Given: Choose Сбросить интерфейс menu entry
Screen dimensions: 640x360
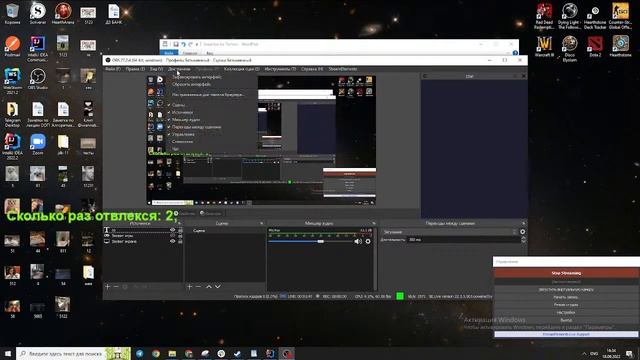Looking at the screenshot, I should pyautogui.click(x=191, y=84).
